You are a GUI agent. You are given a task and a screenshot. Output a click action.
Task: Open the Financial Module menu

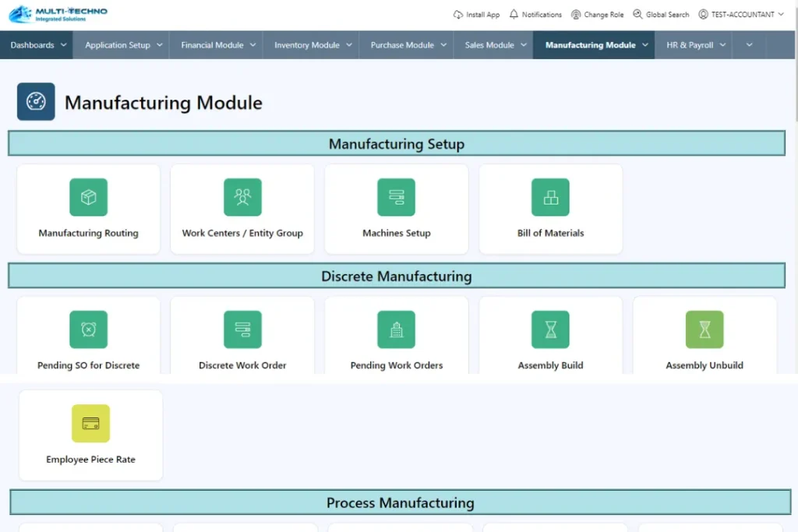pos(217,45)
